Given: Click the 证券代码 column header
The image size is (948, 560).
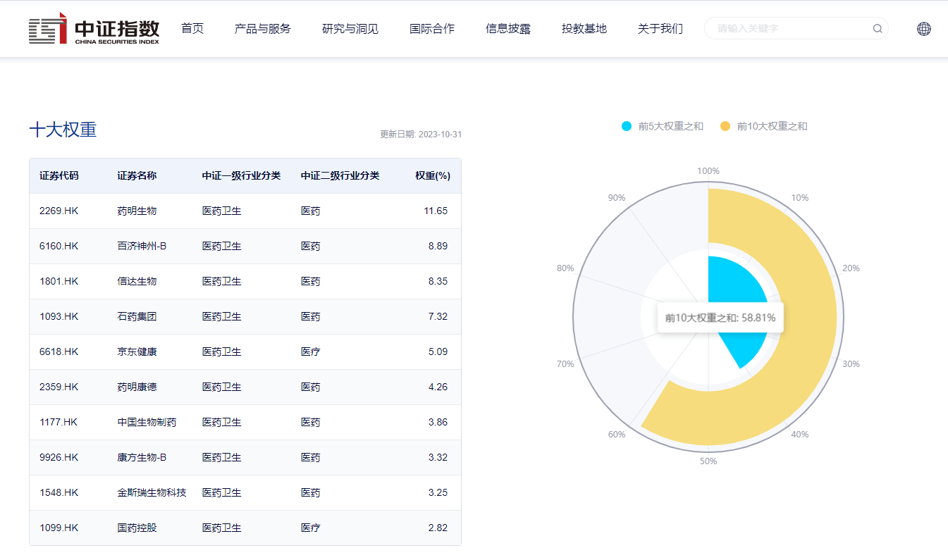Looking at the screenshot, I should click(x=59, y=175).
